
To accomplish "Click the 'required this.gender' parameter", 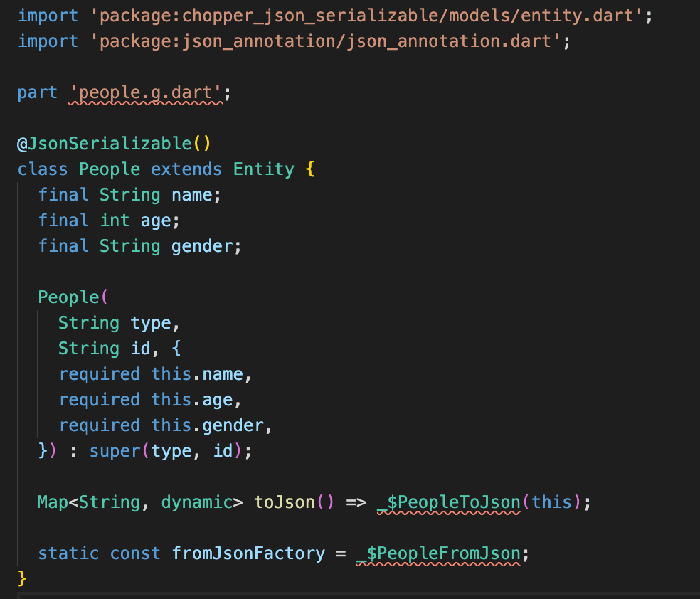I will pyautogui.click(x=166, y=426).
